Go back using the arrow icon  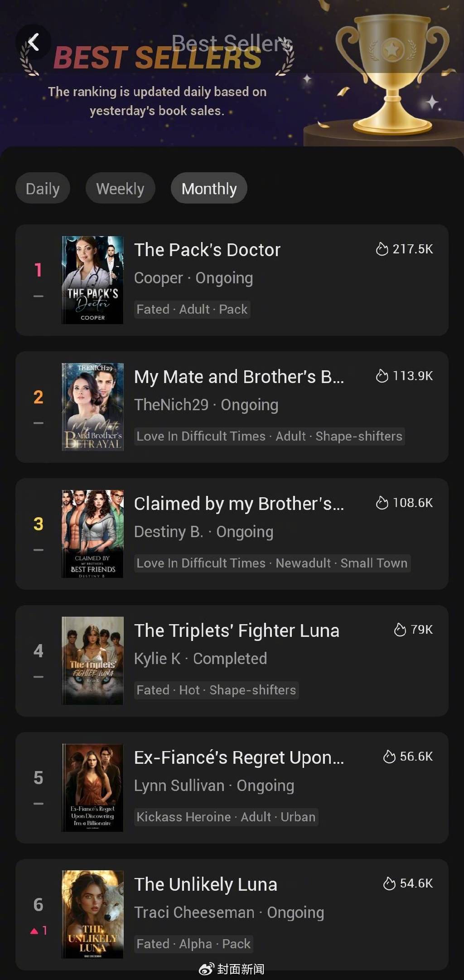coord(33,43)
